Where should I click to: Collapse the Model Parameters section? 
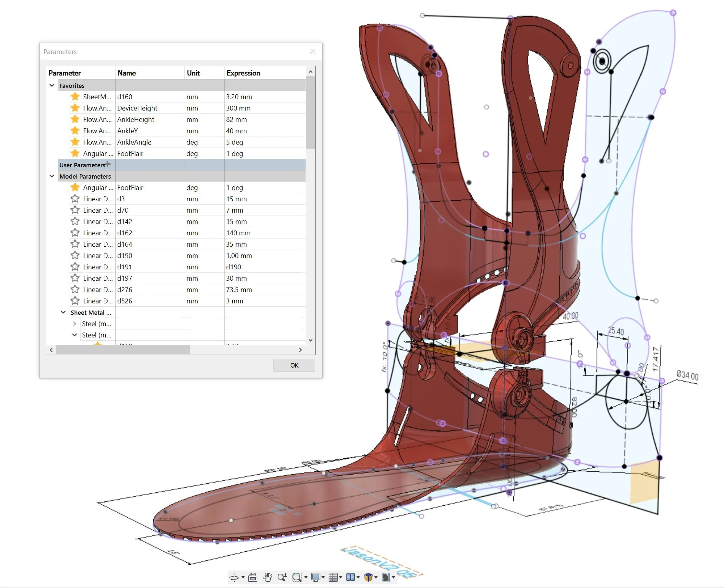(52, 176)
